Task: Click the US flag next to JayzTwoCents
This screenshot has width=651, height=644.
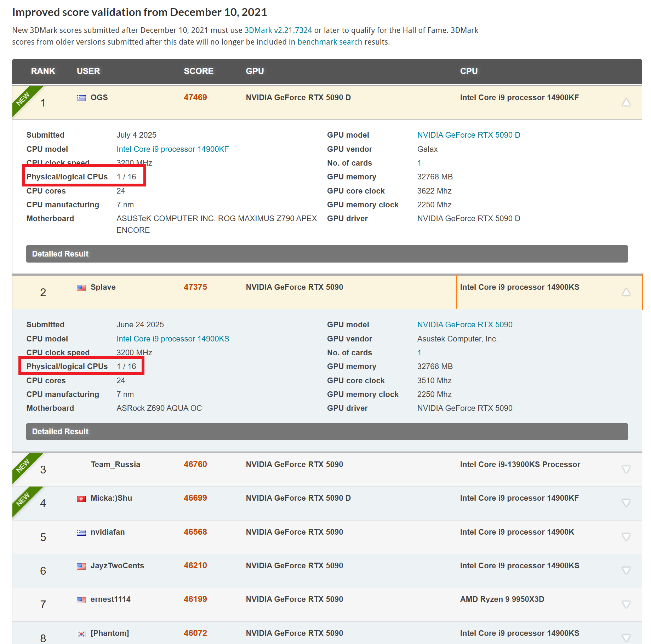Action: pos(81,566)
